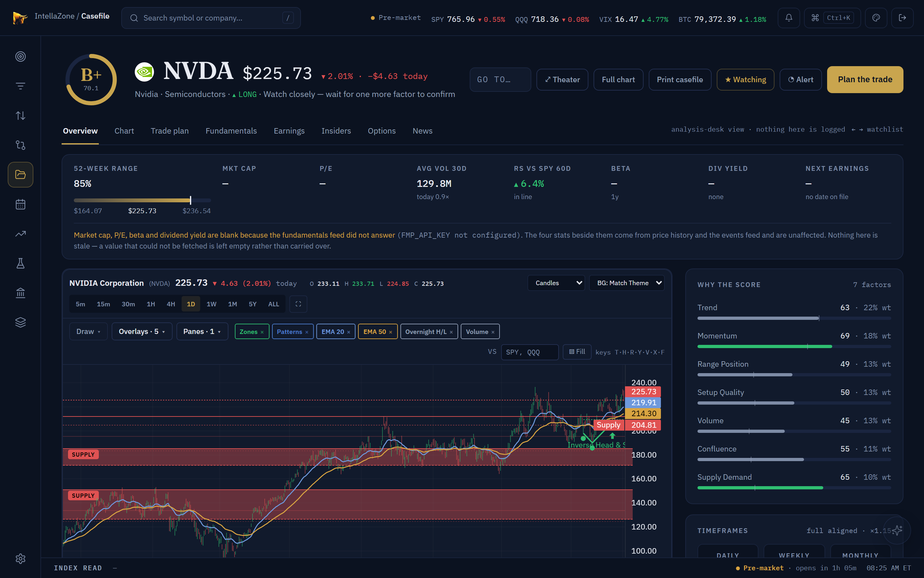
Task: Follow the watchlist link
Action: 885,129
